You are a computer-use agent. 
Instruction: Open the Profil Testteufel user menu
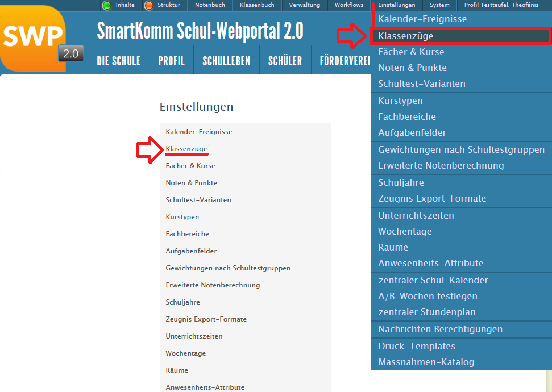pos(501,5)
